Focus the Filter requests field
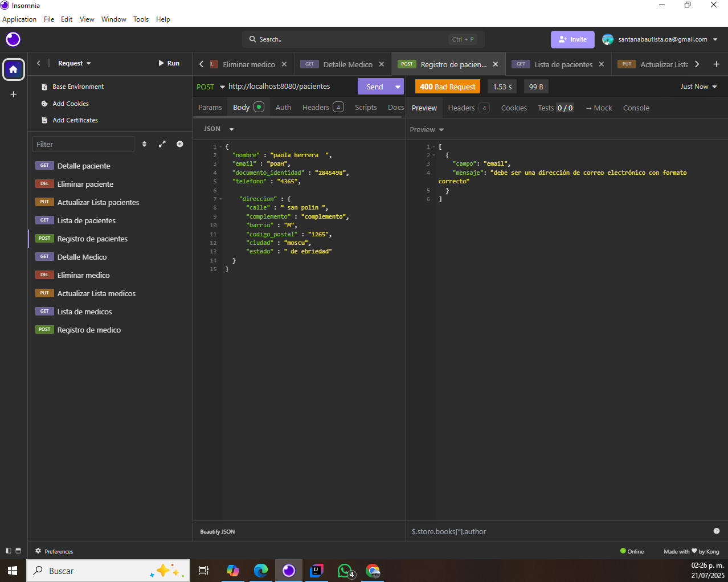 click(83, 144)
